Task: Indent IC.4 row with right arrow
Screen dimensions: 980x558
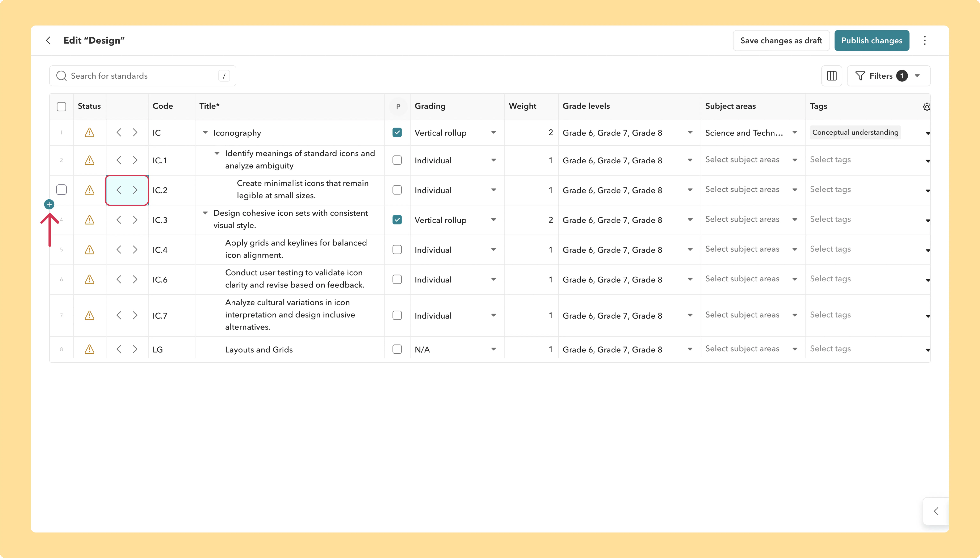Action: coord(135,250)
